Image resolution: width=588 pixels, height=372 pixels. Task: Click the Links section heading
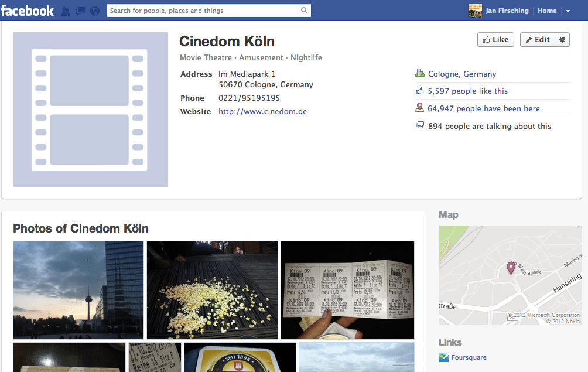[450, 342]
